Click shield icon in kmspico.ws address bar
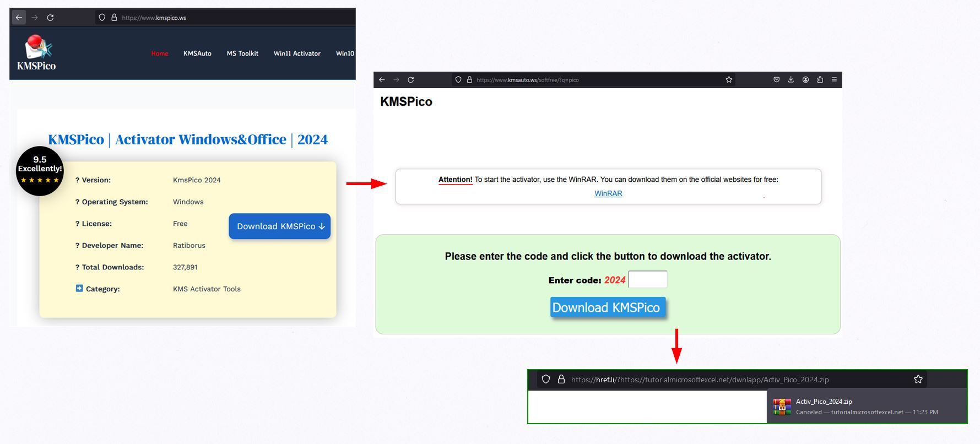This screenshot has width=980, height=444. [x=102, y=18]
